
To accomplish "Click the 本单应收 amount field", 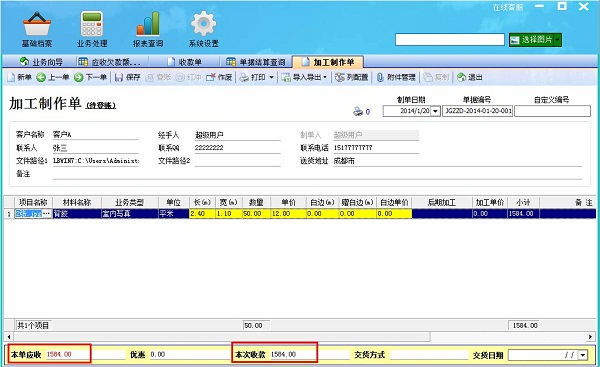I will tap(85, 354).
